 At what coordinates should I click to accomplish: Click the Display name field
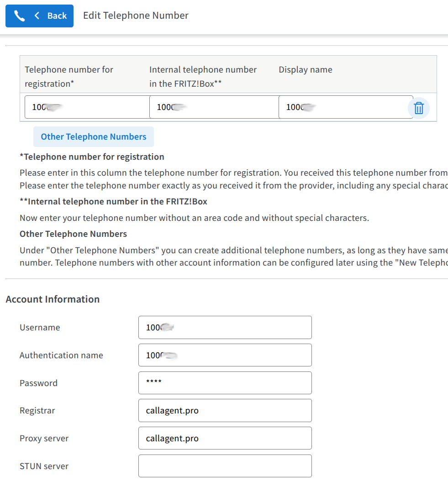(346, 106)
